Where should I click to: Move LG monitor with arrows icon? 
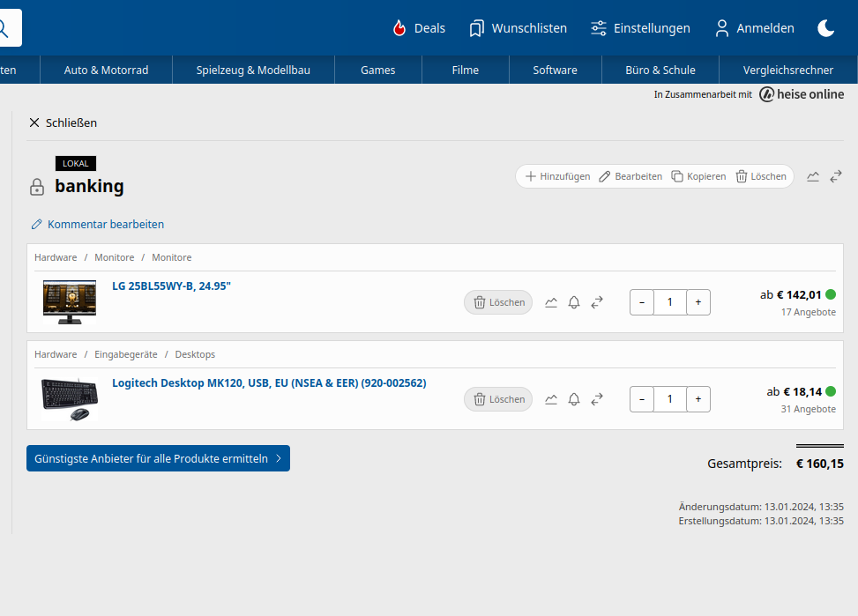[x=597, y=302]
